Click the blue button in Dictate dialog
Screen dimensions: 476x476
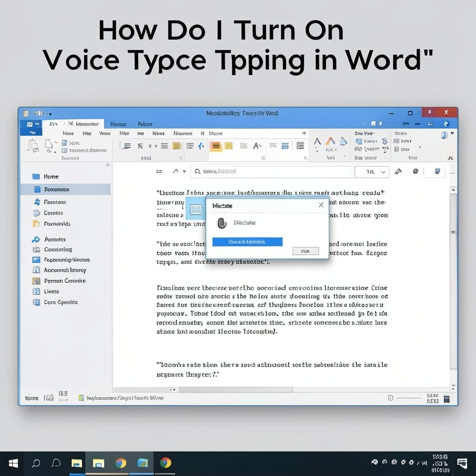point(247,242)
